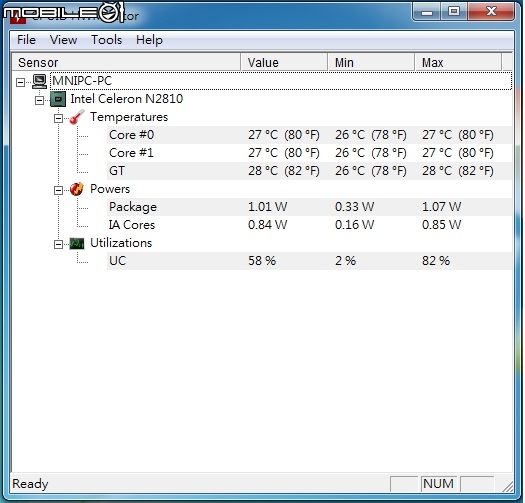
Task: Select the Package power row
Action: click(x=309, y=207)
